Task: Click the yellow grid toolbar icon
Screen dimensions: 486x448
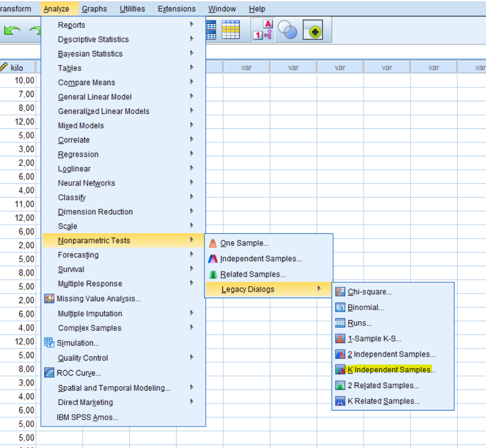Action: tap(230, 30)
